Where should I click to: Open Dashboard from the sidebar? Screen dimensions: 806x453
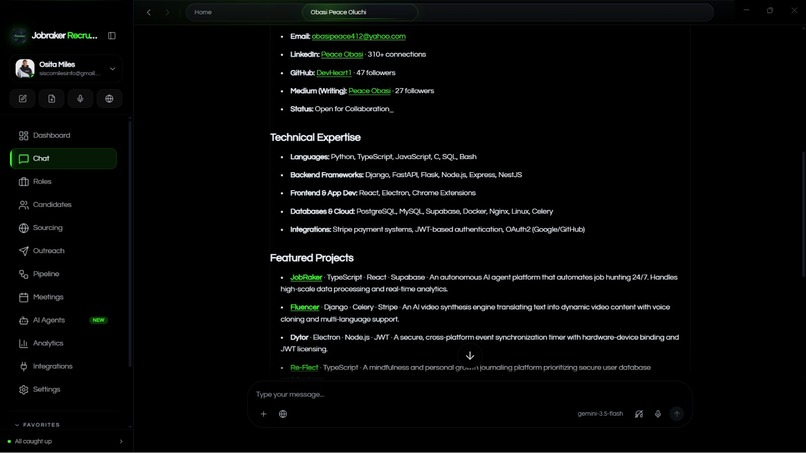(63, 135)
